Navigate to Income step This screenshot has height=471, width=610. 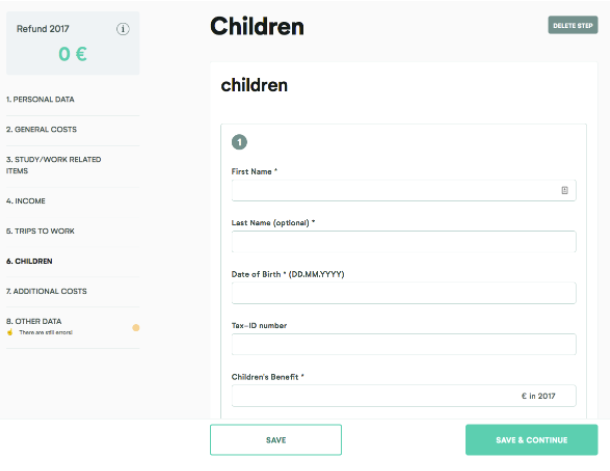[x=26, y=201]
